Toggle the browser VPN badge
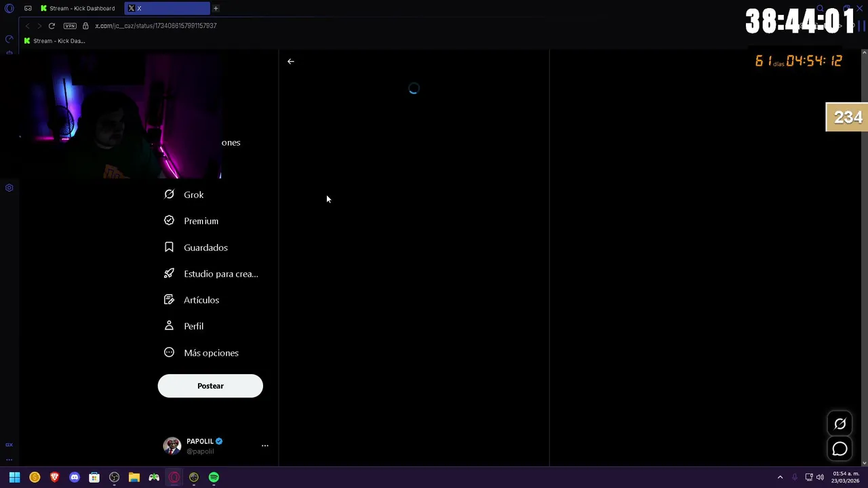 point(70,26)
